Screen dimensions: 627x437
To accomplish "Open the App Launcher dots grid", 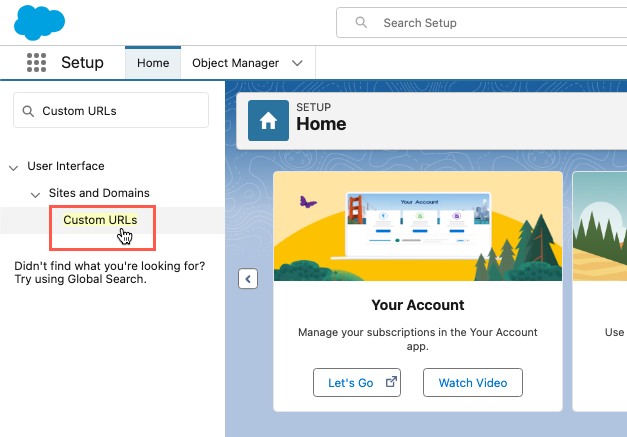I will click(36, 63).
